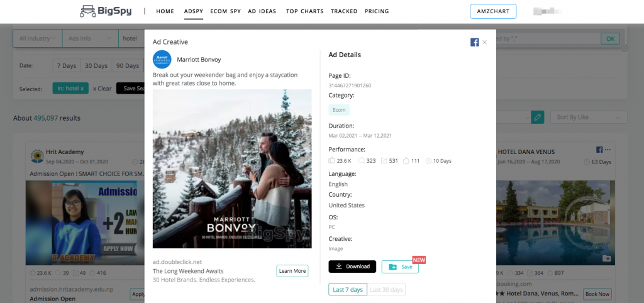Click the 495,097 results count
Image resolution: width=644 pixels, height=303 pixels.
pos(45,118)
